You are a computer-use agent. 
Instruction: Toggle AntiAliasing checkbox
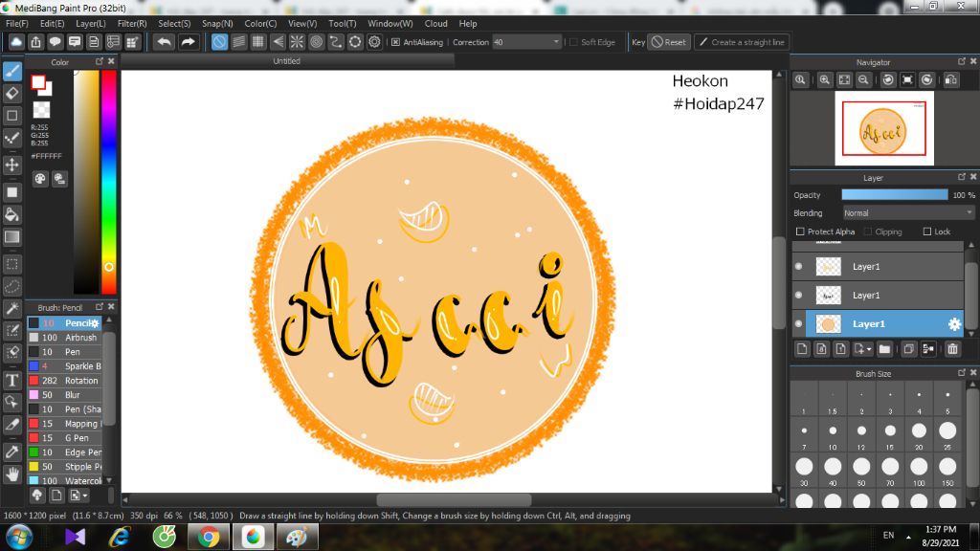tap(395, 42)
